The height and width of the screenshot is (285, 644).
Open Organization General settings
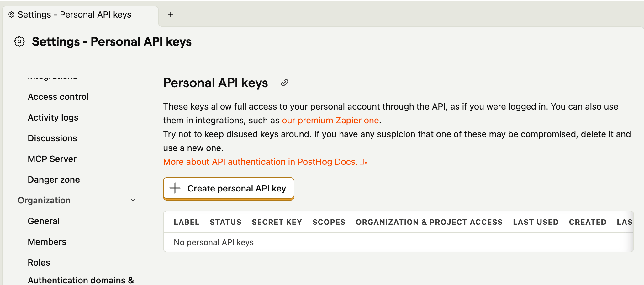tap(44, 221)
